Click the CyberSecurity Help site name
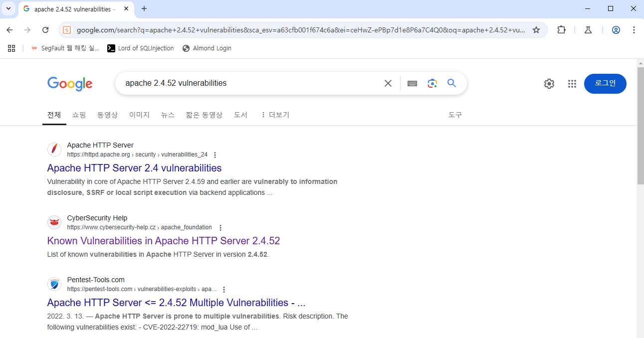The image size is (644, 338). (97, 218)
